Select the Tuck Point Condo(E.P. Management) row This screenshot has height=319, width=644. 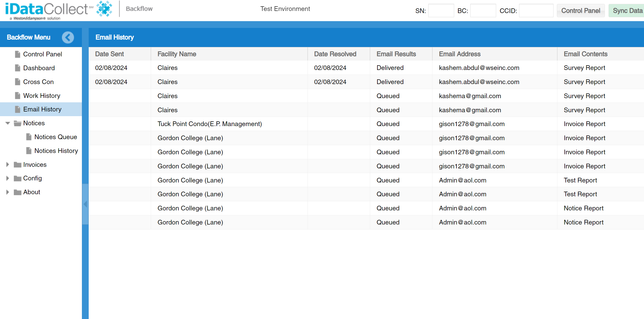366,124
